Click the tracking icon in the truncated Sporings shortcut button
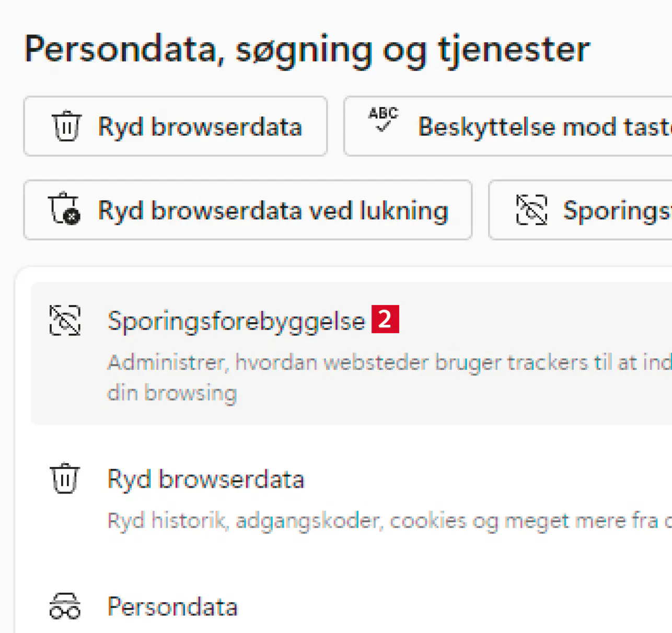 click(x=531, y=210)
